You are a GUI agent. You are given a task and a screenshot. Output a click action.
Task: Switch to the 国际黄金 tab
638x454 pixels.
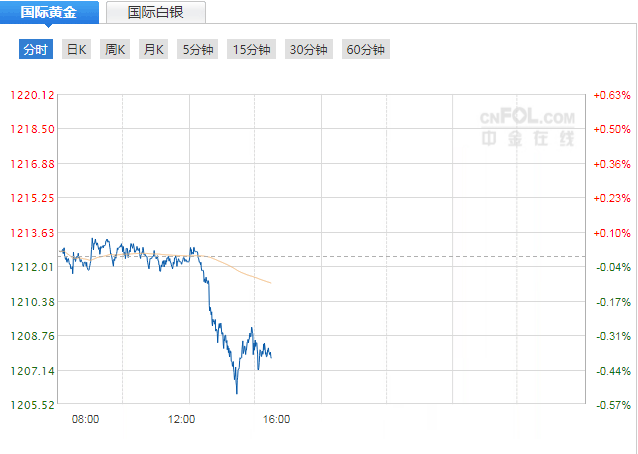(49, 12)
